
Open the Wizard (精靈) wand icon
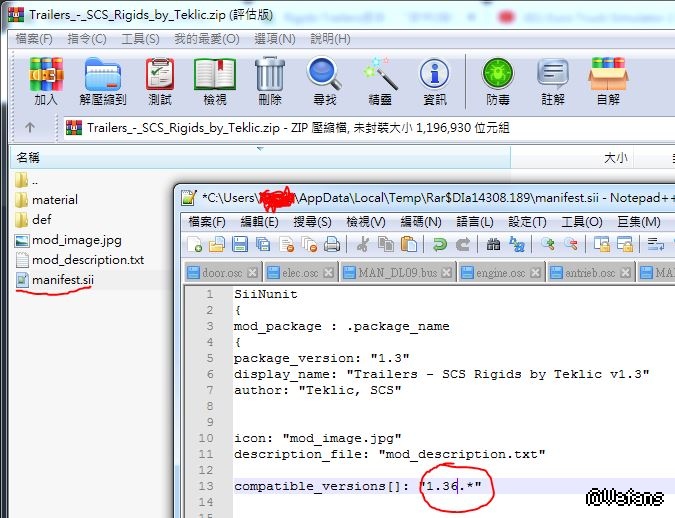(380, 81)
